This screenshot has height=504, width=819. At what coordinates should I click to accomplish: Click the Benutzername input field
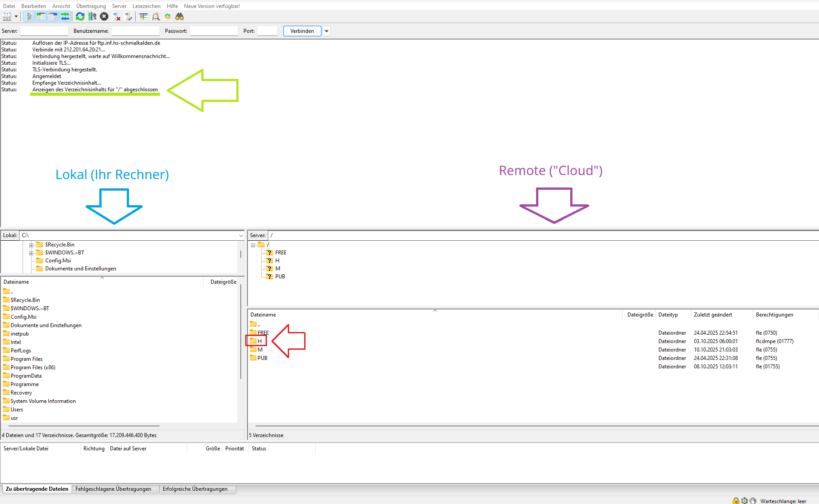135,31
